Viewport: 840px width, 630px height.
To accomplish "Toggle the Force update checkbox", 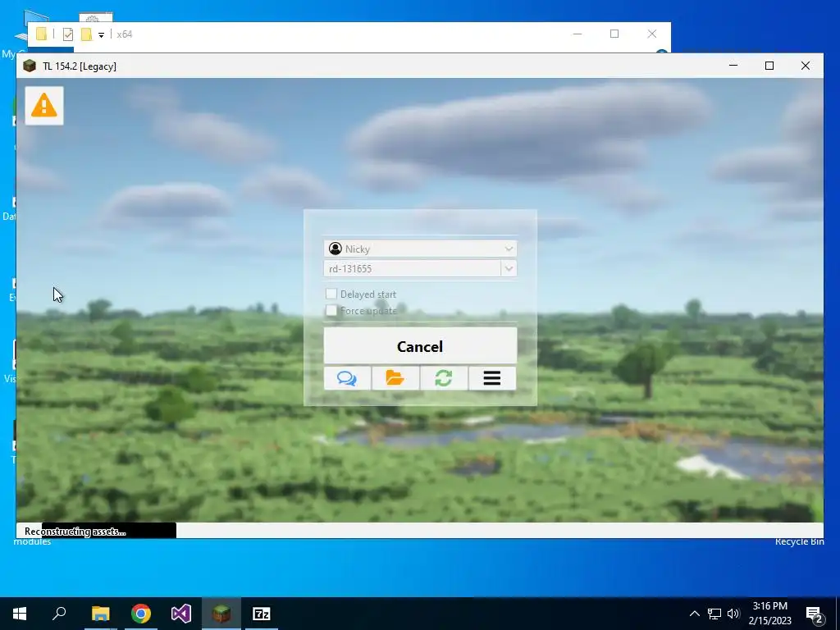I will (x=331, y=310).
